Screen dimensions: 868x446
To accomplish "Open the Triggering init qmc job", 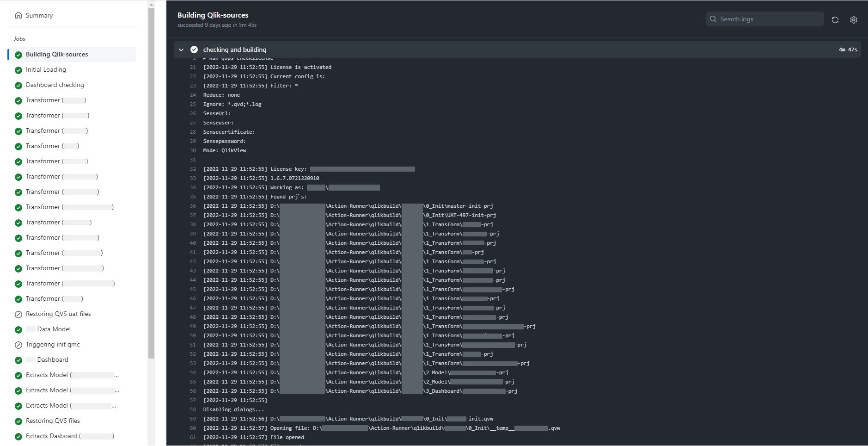I will (x=53, y=344).
